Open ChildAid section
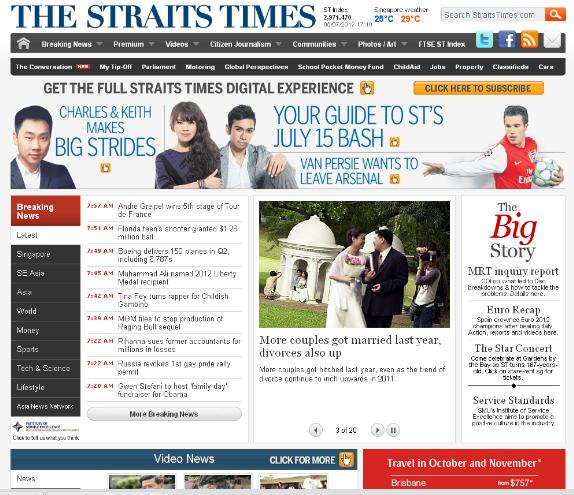The width and height of the screenshot is (574, 495). click(406, 67)
